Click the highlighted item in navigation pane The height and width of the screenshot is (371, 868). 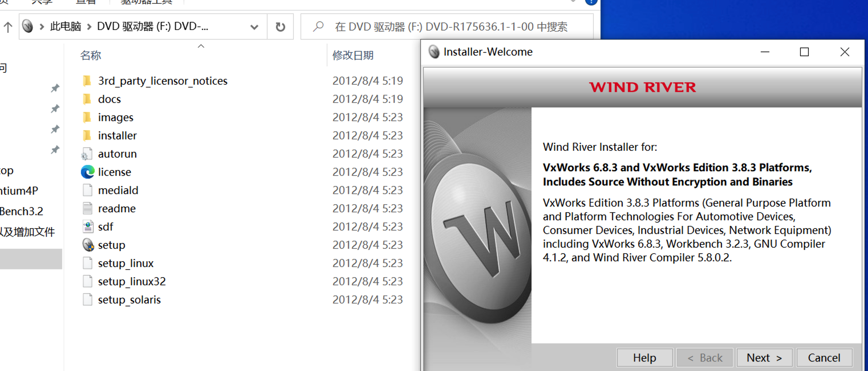click(x=31, y=259)
